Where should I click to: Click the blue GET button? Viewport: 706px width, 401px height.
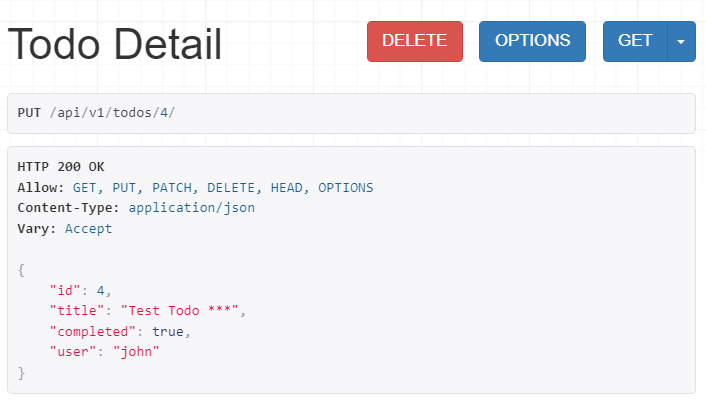pyautogui.click(x=635, y=41)
